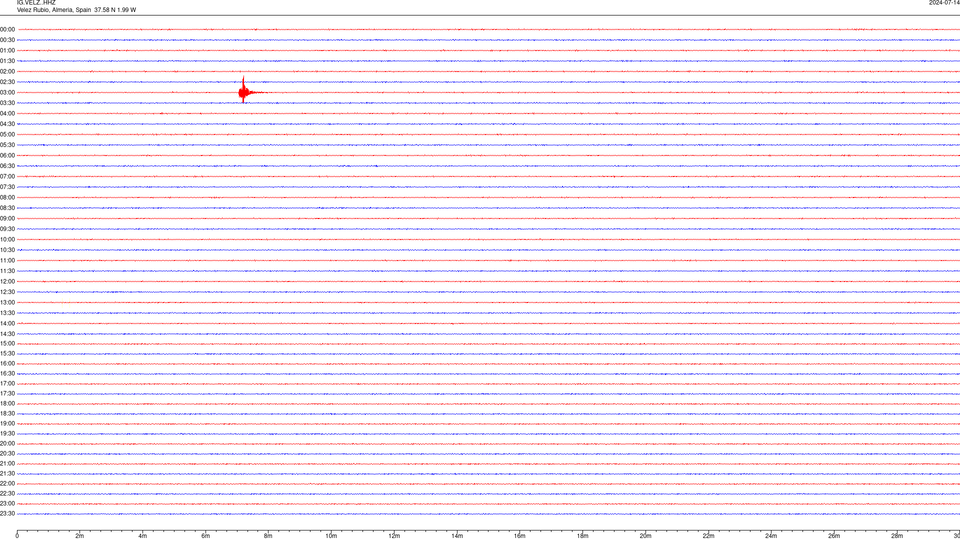Screen dimensions: 960x540
Task: Click the 14:30 time label
Action: coord(7,334)
